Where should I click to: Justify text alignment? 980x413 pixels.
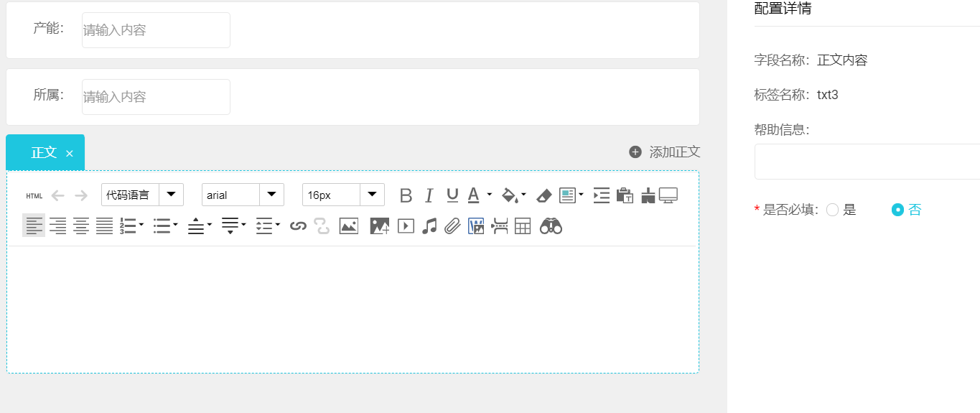click(105, 226)
